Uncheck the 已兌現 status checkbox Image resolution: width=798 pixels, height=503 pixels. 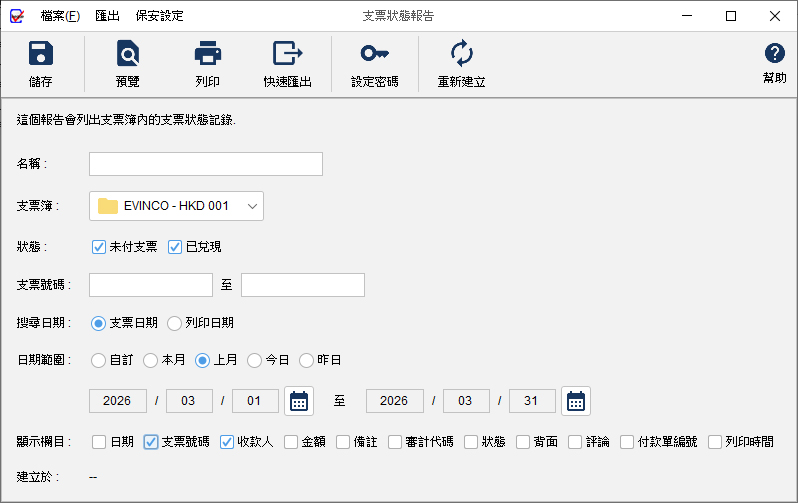[175, 247]
